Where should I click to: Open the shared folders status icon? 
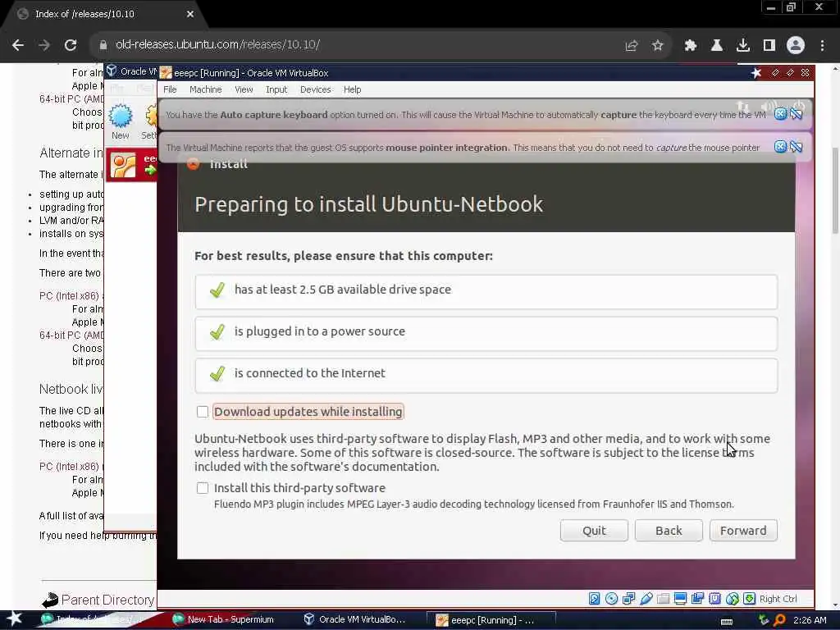[663, 599]
